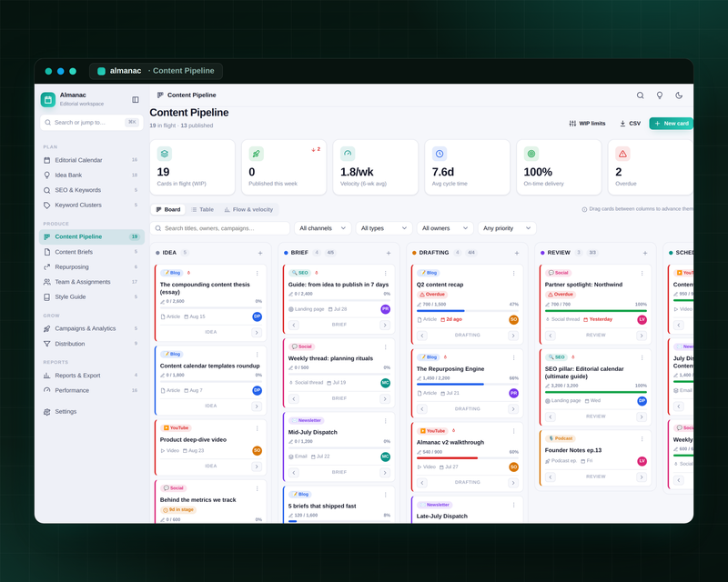Open All types dropdown
Image resolution: width=728 pixels, height=582 pixels.
pos(384,228)
